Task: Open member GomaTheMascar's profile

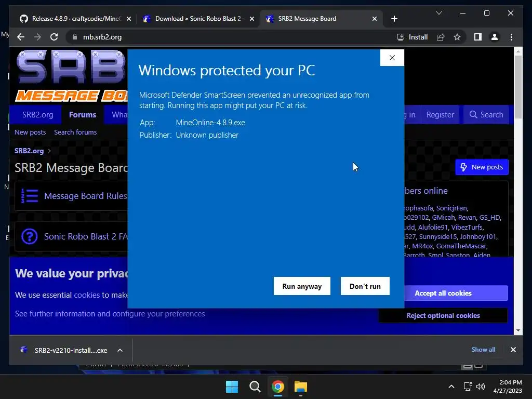Action: tap(461, 246)
